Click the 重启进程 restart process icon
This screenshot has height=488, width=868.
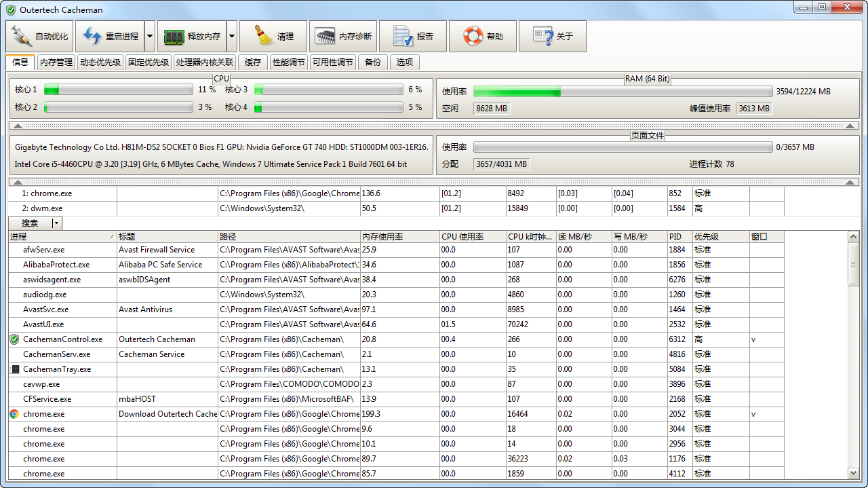[x=92, y=36]
